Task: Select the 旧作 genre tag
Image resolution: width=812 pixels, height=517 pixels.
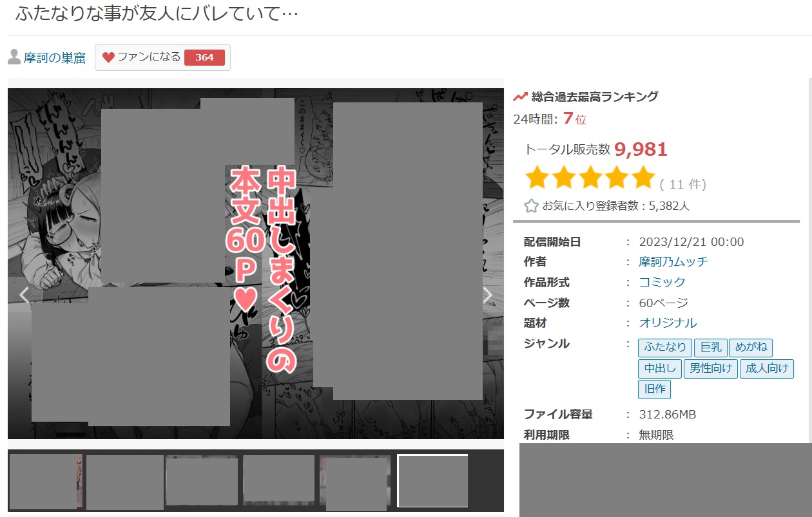Action: 655,389
